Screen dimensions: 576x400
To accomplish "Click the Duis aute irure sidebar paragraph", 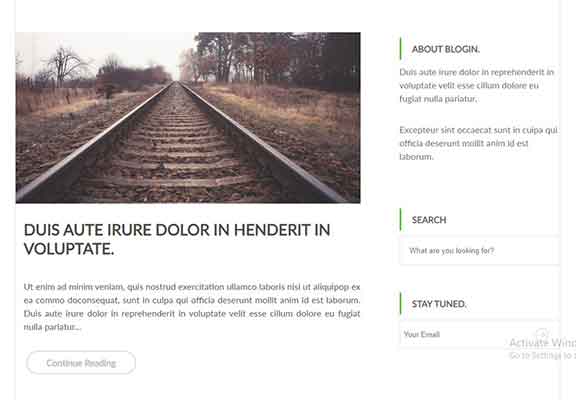I will point(476,86).
